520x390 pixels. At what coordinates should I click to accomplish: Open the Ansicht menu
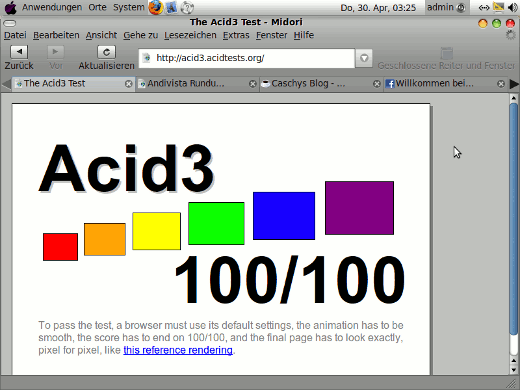(101, 35)
